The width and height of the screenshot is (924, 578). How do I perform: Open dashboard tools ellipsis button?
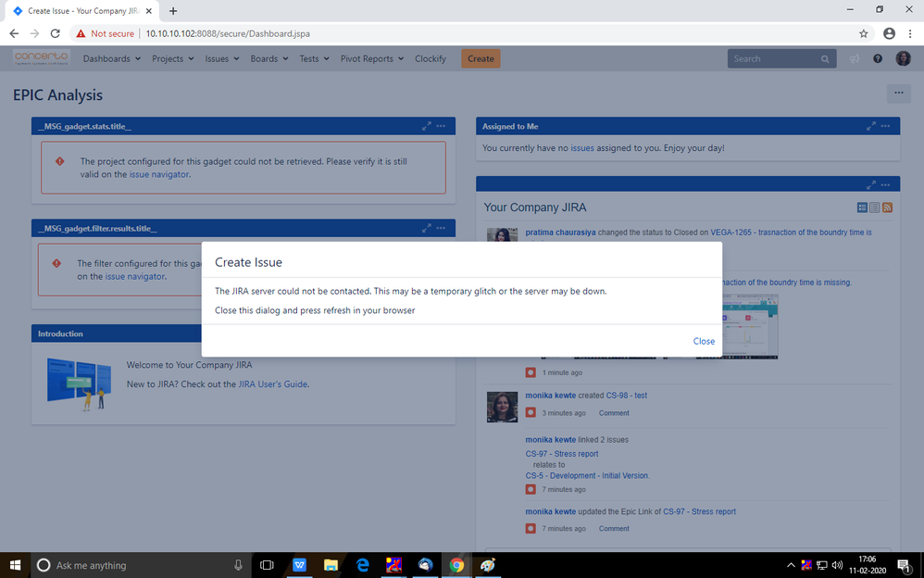pyautogui.click(x=899, y=94)
